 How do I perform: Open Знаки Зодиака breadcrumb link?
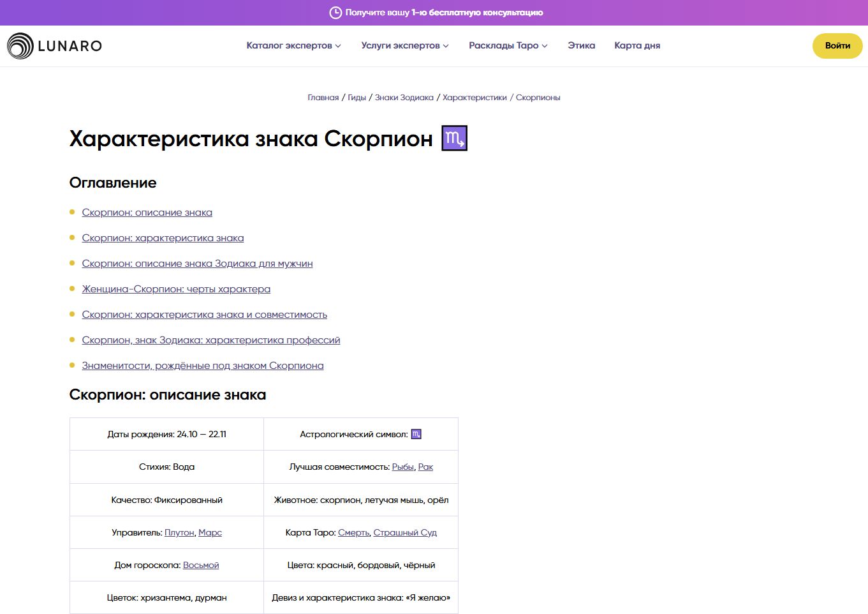coord(404,98)
